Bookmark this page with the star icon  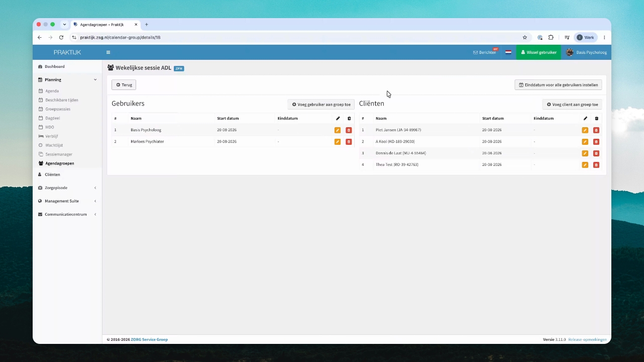[525, 37]
